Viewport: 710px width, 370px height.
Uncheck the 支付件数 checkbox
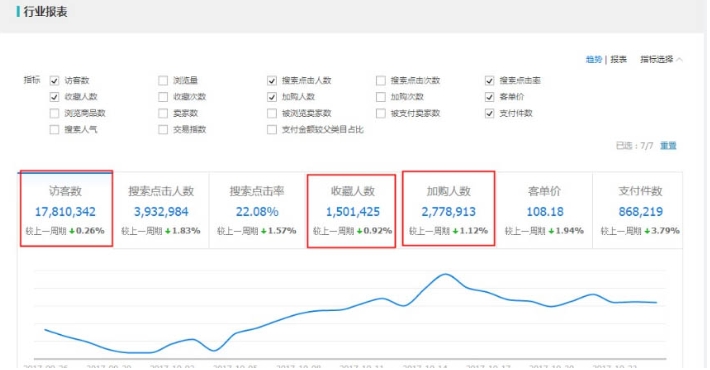pyautogui.click(x=489, y=113)
